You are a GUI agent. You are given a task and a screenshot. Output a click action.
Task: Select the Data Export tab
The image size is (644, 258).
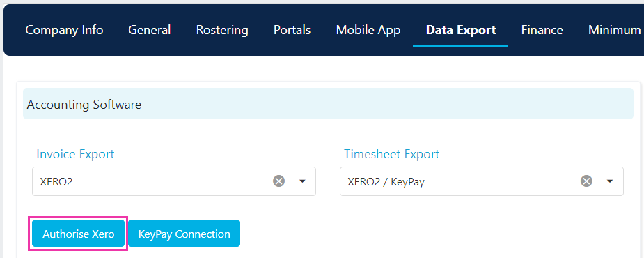pos(461,30)
